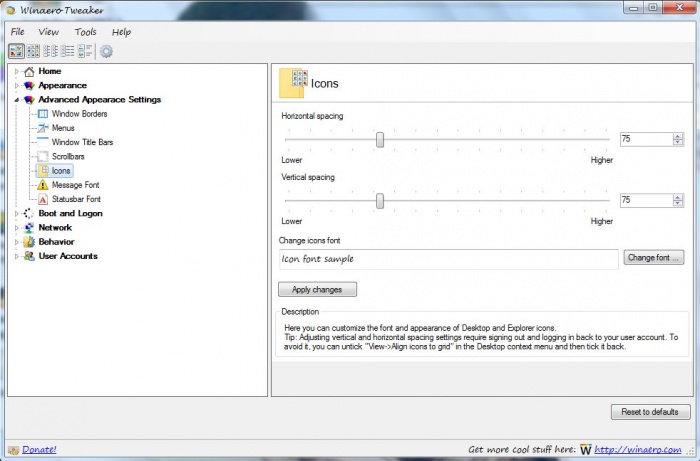Increase Vertical spacing with up arrow
Image resolution: width=700 pixels, height=461 pixels.
point(678,197)
